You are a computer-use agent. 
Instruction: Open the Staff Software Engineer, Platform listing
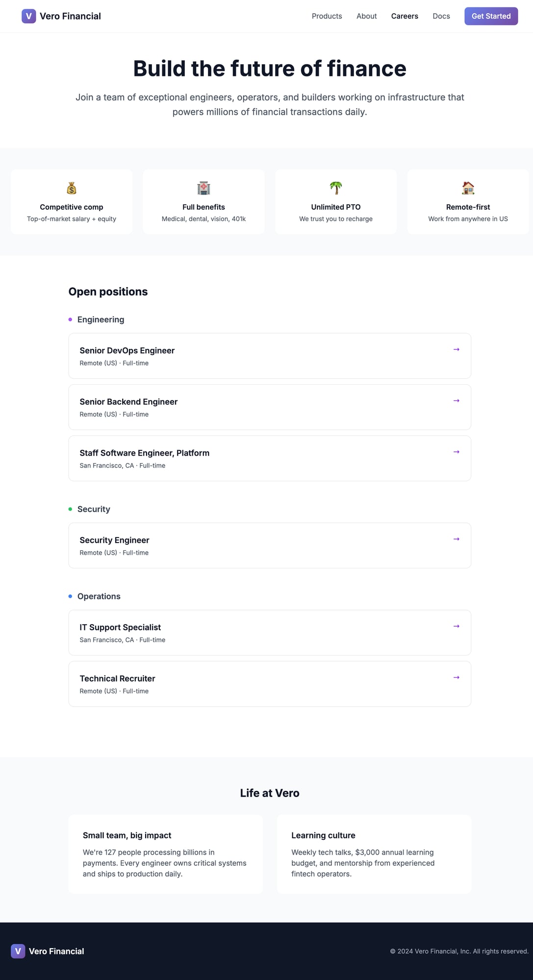[145, 453]
